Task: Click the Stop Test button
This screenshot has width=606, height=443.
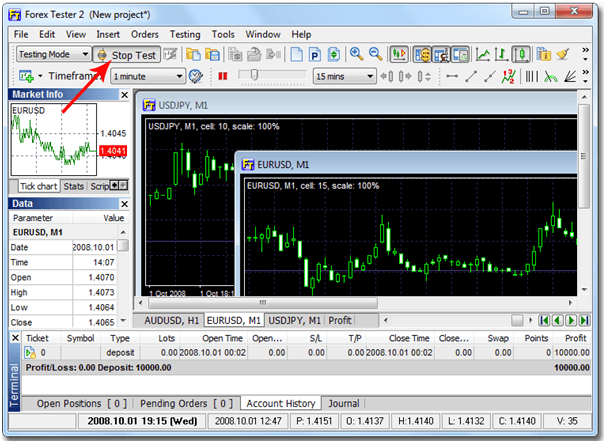Action: coord(126,55)
